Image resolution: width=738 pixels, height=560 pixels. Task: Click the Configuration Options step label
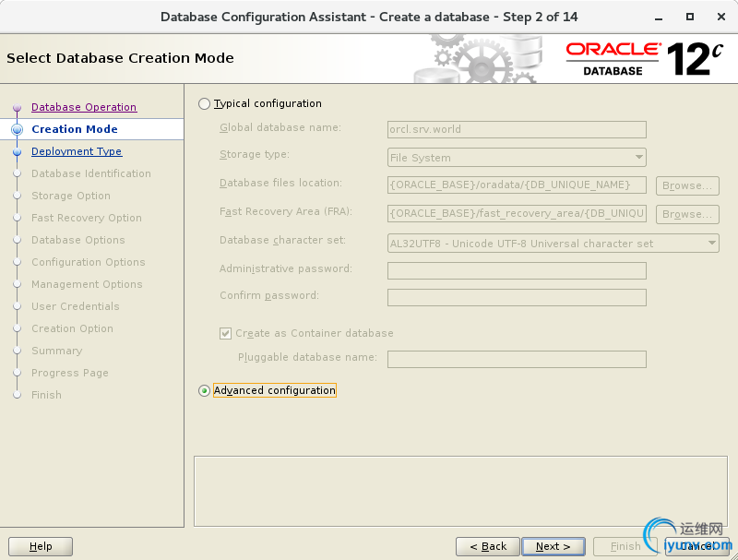point(88,262)
